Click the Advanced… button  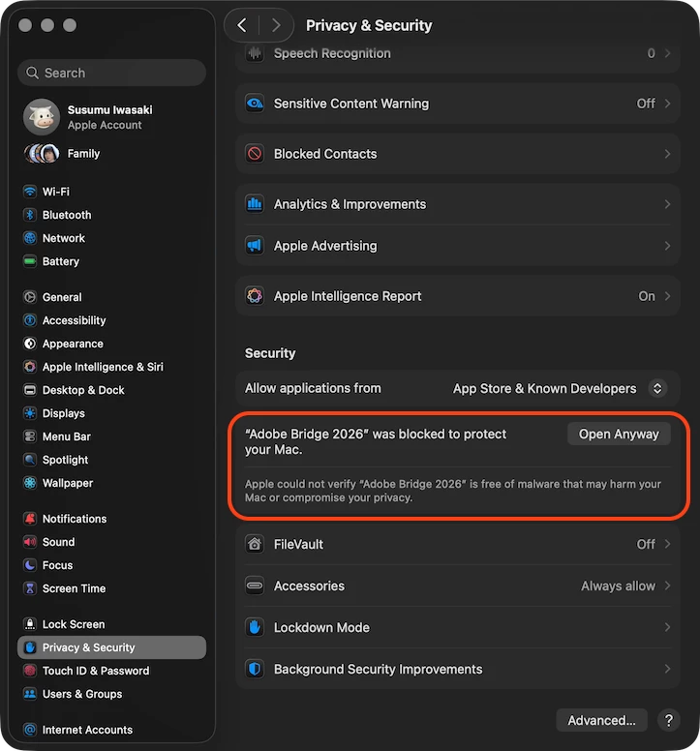602,720
